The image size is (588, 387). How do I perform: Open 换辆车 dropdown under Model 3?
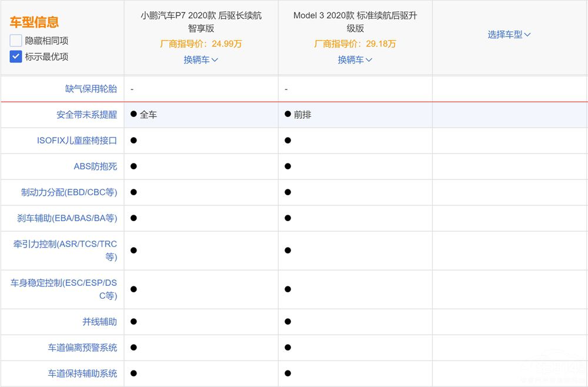click(x=355, y=59)
